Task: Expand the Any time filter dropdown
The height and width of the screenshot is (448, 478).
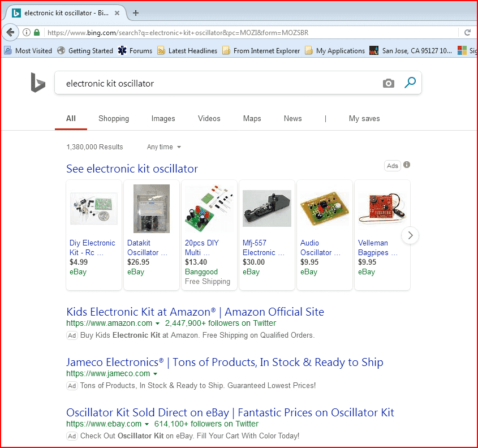Action: (x=164, y=147)
